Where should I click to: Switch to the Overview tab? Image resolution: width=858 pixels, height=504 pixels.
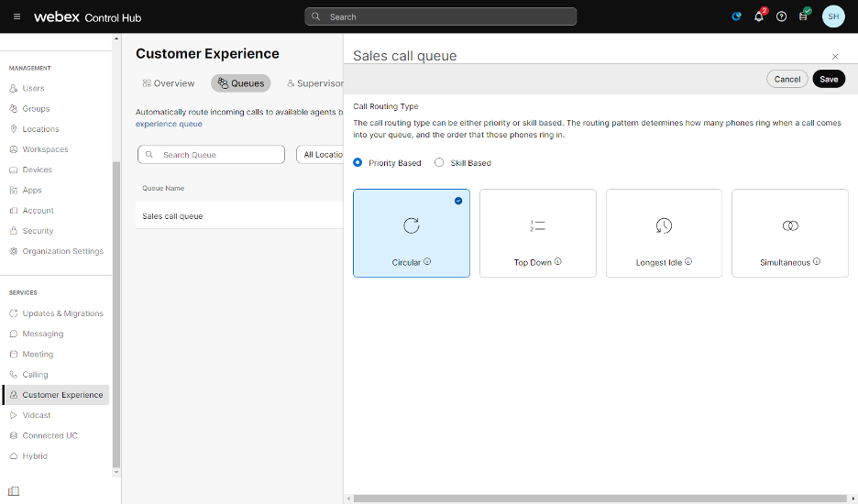pos(169,83)
